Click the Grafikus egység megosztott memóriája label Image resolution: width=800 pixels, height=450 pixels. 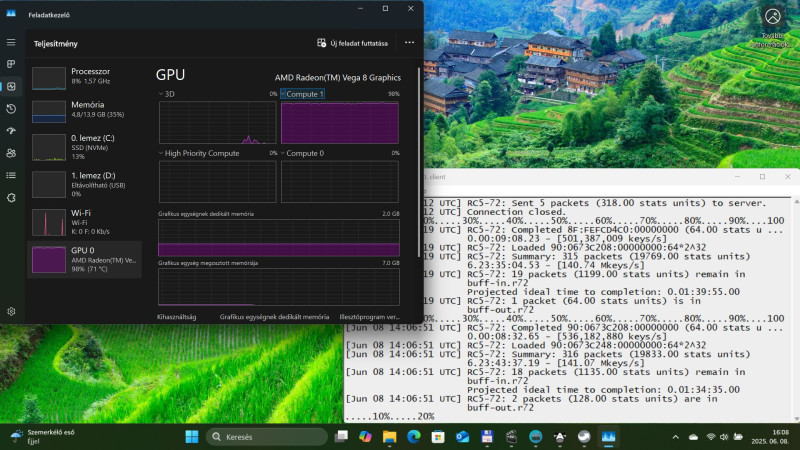[208, 263]
